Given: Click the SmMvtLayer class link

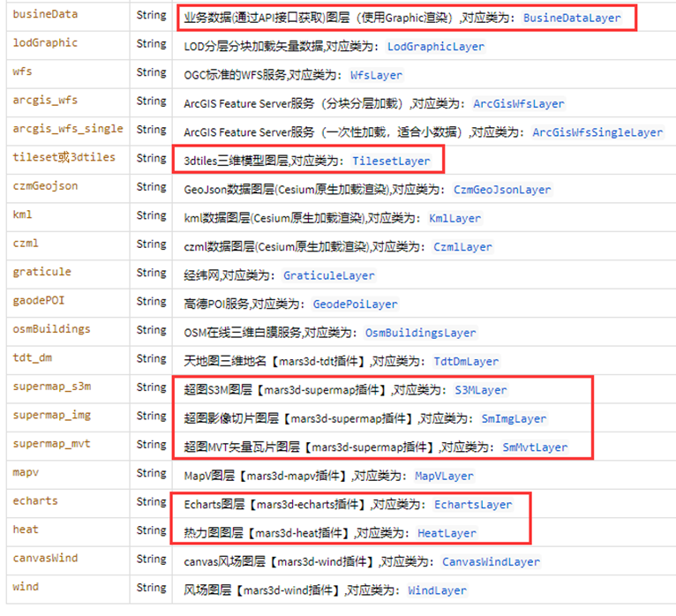Looking at the screenshot, I should click(535, 447).
